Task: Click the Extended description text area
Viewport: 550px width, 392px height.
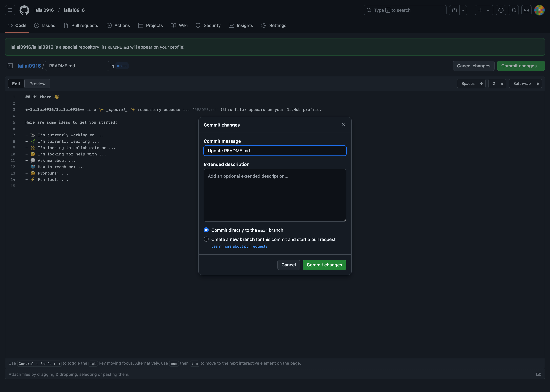Action: (275, 195)
